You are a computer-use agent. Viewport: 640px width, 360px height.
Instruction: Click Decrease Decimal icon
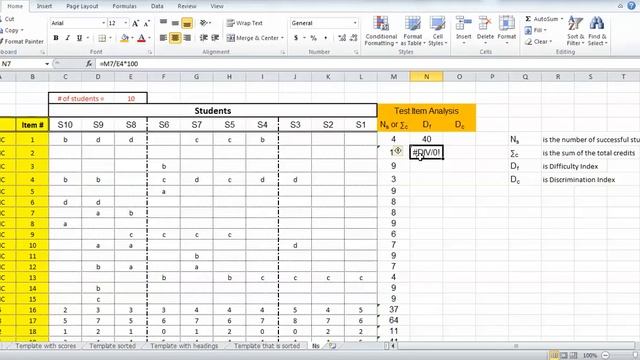click(354, 38)
